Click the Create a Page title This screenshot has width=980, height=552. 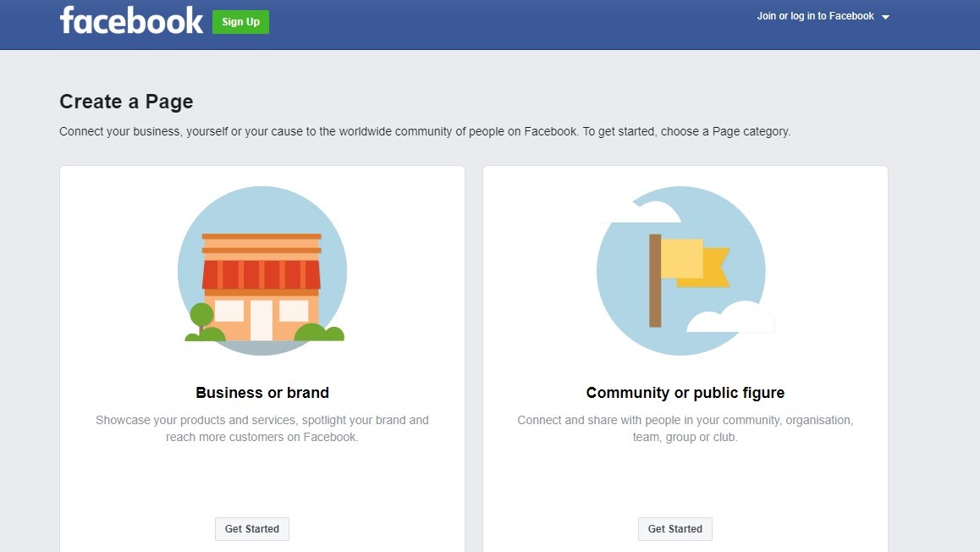(126, 102)
